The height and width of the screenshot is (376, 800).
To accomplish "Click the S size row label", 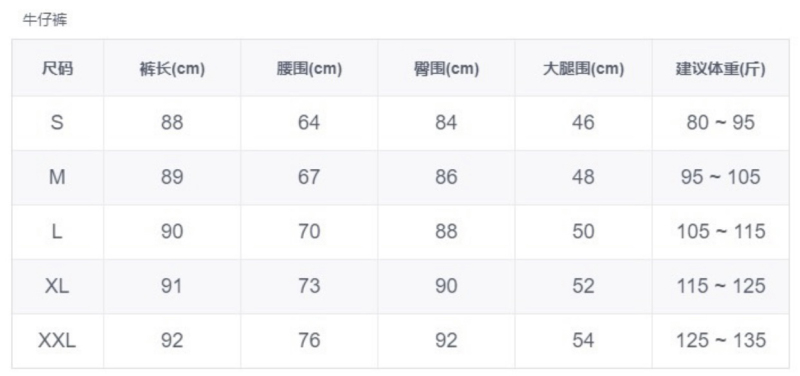I will [x=57, y=123].
